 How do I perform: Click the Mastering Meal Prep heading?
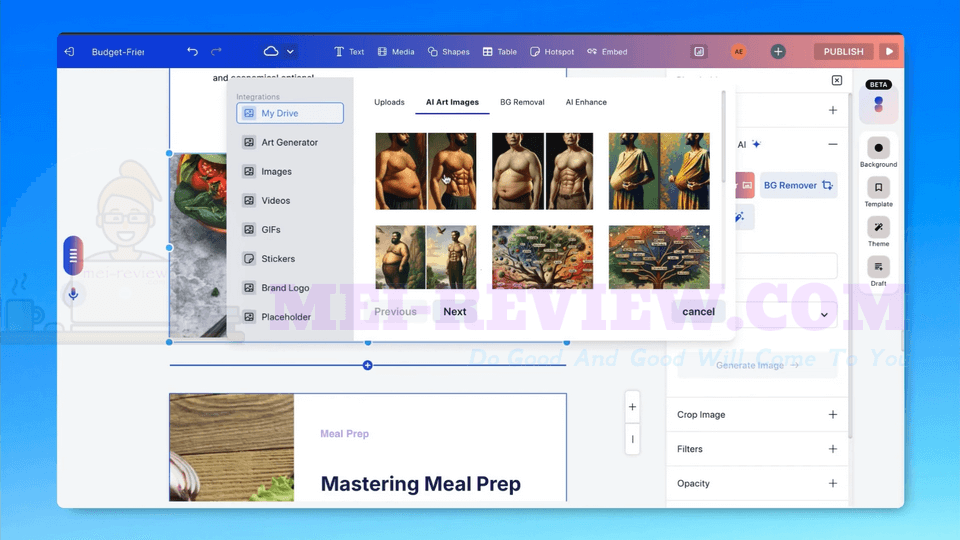pos(421,484)
